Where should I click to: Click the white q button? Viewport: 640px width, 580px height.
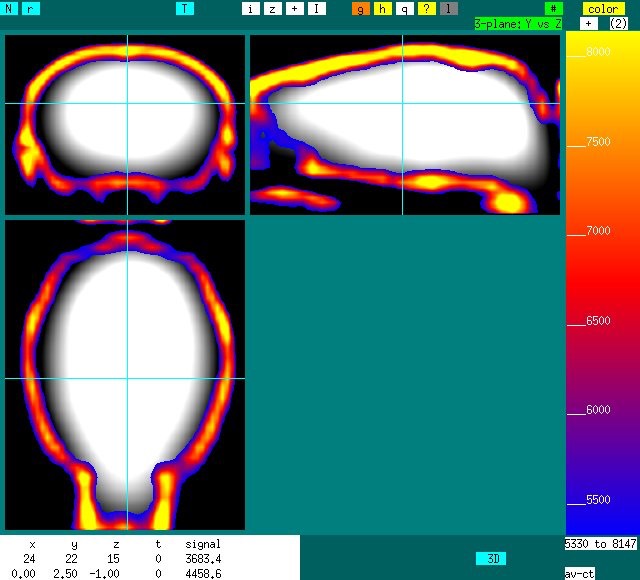coord(405,9)
